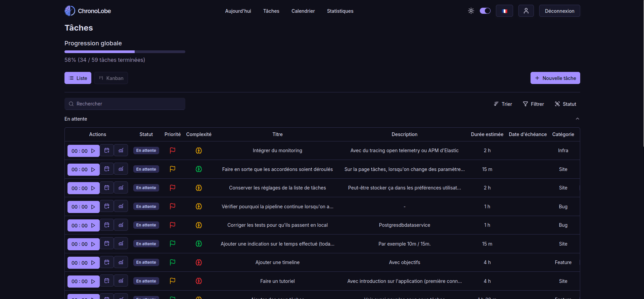Screen dimensions: 644x299
Task: Open the stats chart icon for Ajouter une timeline
Action: 121,262
